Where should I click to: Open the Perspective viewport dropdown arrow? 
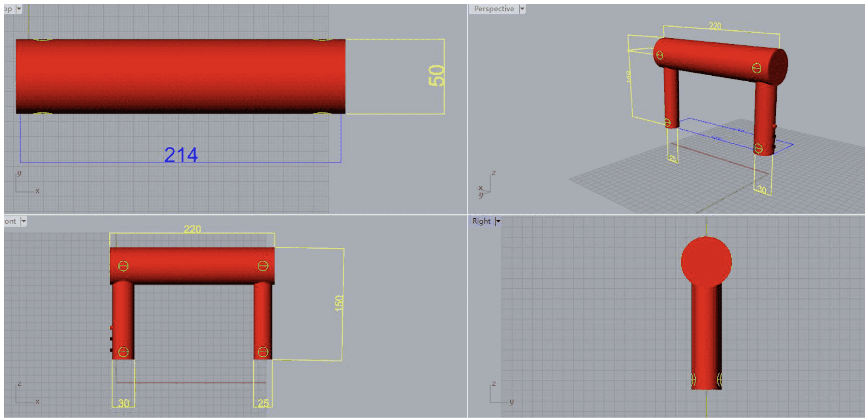point(522,9)
